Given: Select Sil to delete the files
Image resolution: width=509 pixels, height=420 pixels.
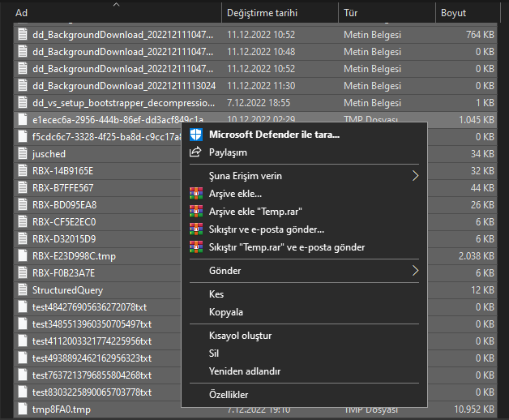Looking at the screenshot, I should pyautogui.click(x=214, y=354).
